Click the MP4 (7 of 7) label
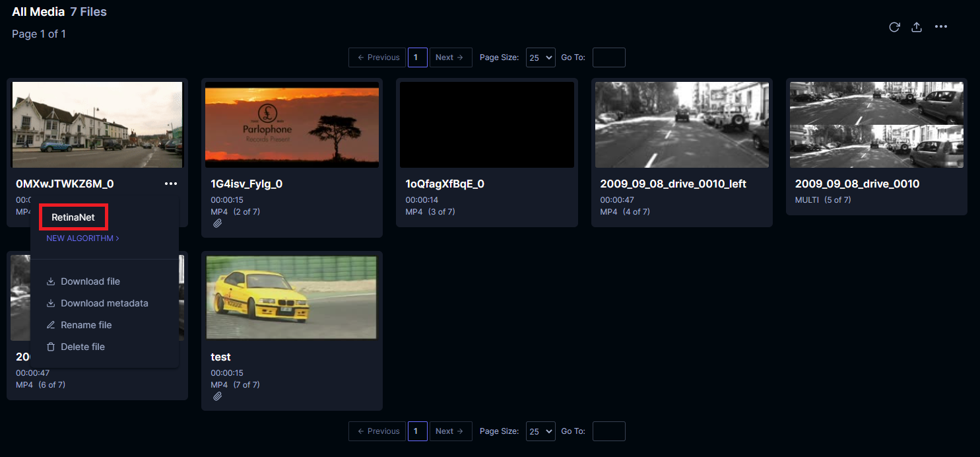Screen dimensions: 980x457 236,385
